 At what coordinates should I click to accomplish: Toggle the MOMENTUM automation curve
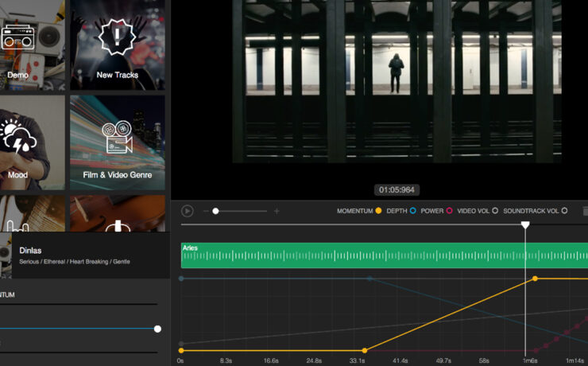(x=378, y=211)
